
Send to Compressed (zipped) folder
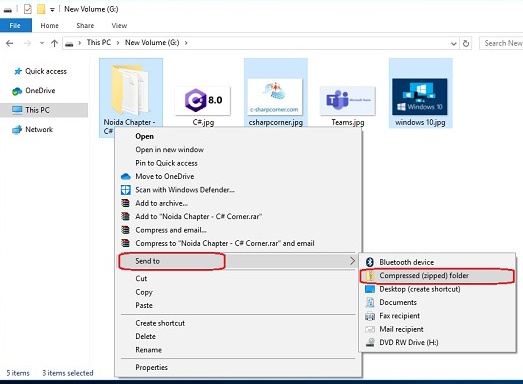tap(437, 276)
